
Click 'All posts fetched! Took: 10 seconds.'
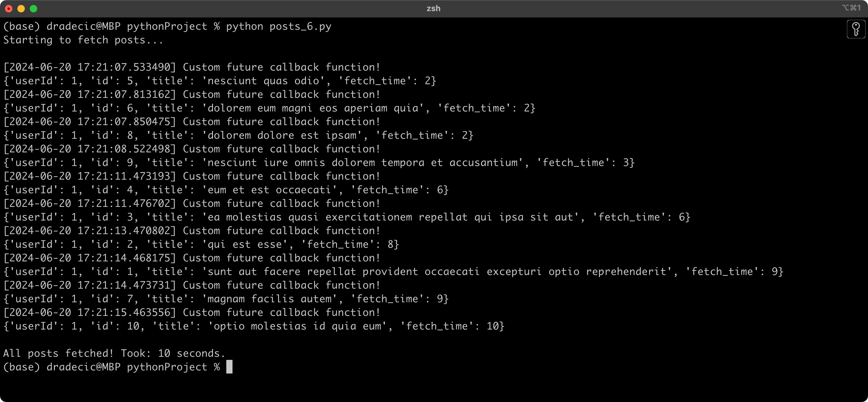point(114,353)
